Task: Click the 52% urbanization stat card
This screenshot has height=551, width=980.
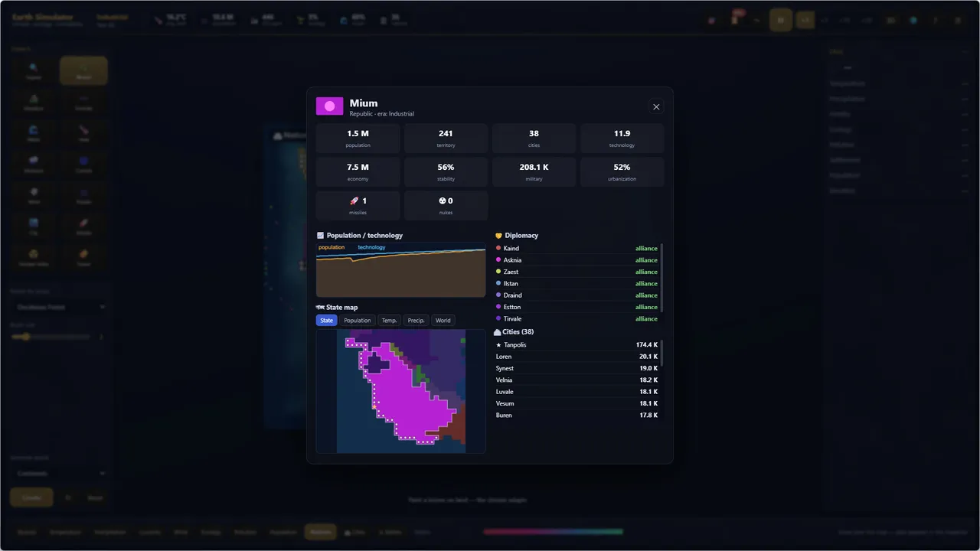Action: (622, 172)
